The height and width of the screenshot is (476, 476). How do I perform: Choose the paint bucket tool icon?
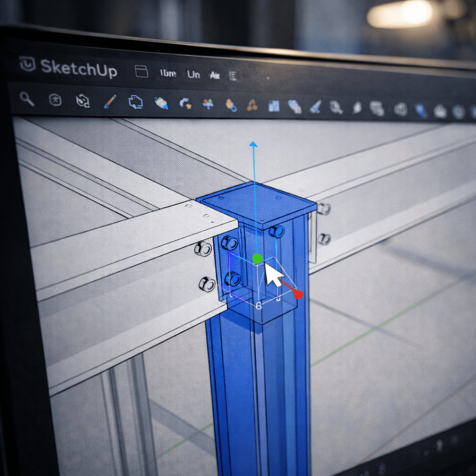pos(161,103)
